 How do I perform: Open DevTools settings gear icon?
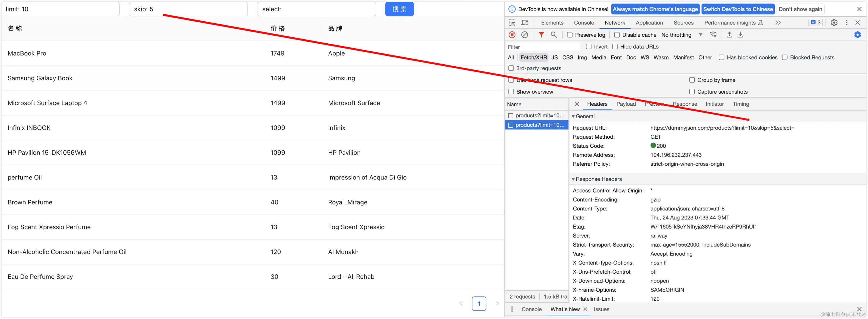pyautogui.click(x=834, y=23)
